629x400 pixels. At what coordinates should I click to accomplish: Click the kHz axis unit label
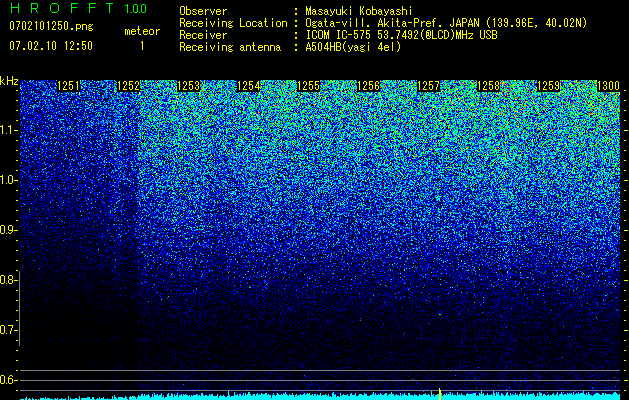(x=9, y=81)
